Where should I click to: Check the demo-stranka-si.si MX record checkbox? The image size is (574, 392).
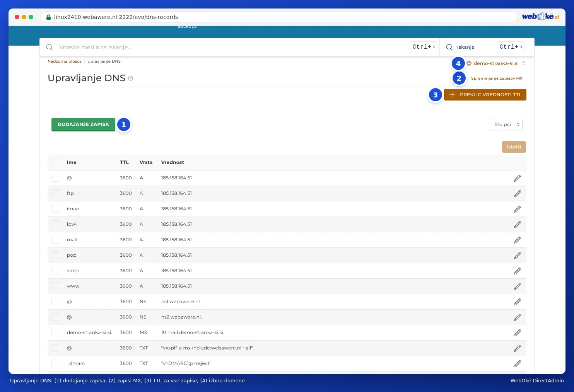[x=55, y=332]
